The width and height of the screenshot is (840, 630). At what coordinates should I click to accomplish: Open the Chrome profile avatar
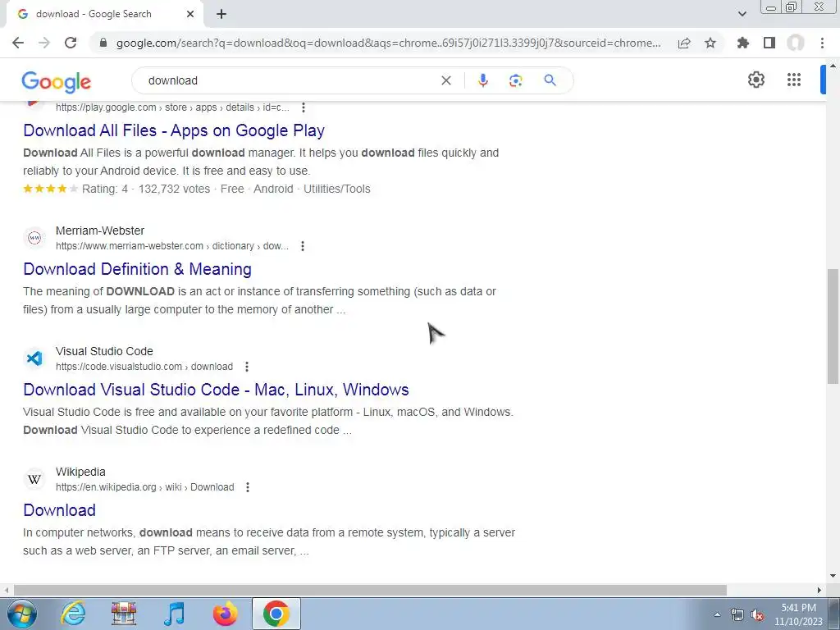click(x=796, y=43)
